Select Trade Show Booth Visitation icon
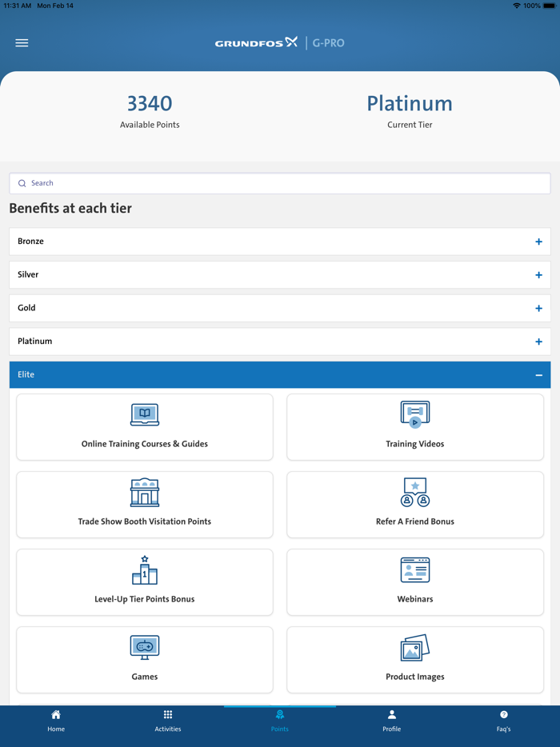 (x=145, y=492)
